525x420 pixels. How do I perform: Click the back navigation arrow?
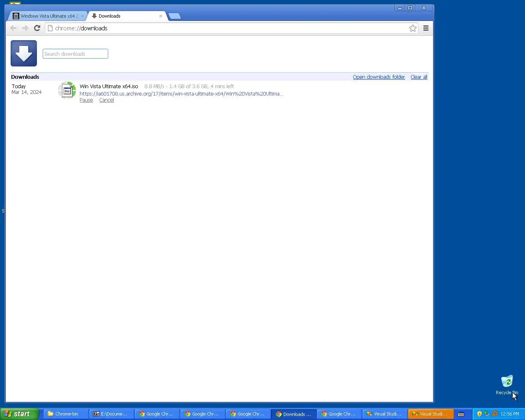pos(13,28)
